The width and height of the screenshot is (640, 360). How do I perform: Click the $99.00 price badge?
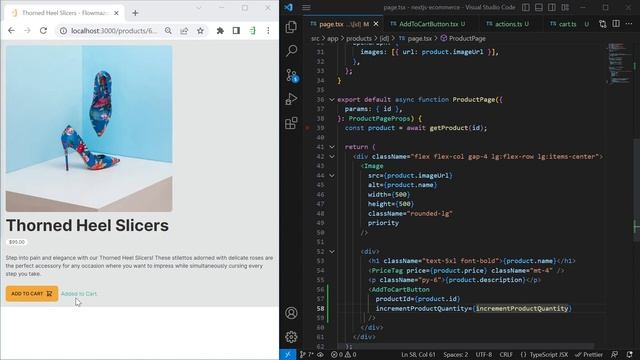[x=17, y=242]
